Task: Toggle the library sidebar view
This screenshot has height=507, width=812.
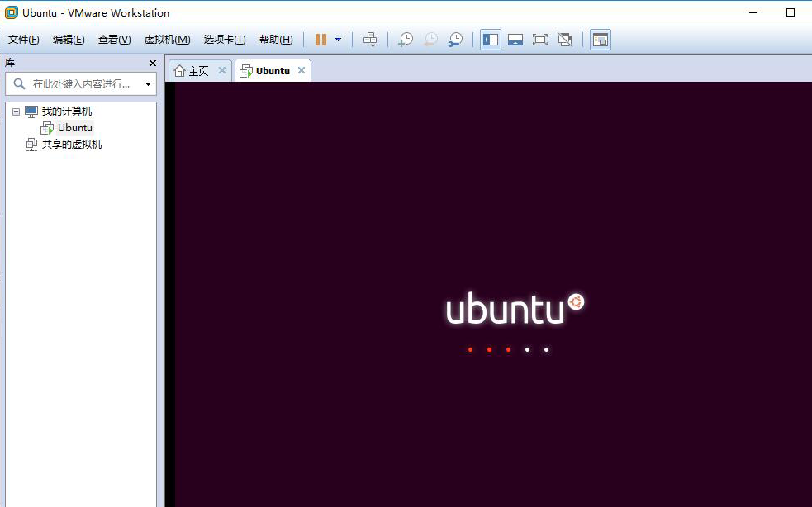Action: pos(490,40)
